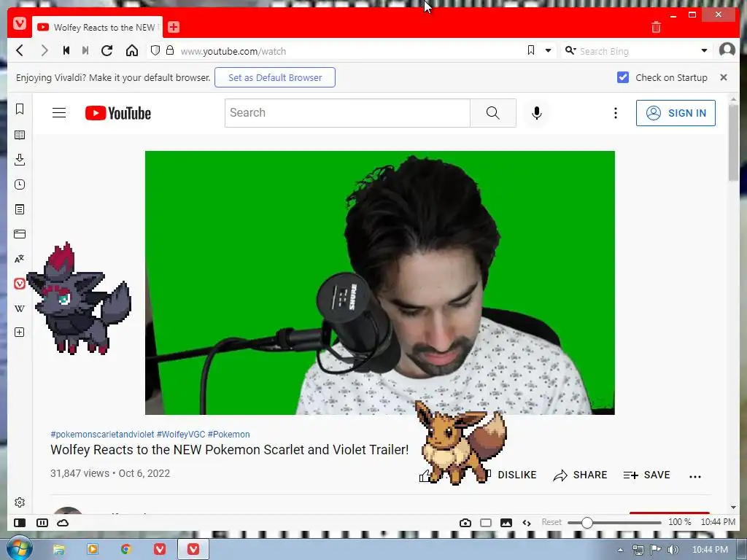This screenshot has width=747, height=560.
Task: Search with your voice microphone button
Action: point(537,113)
